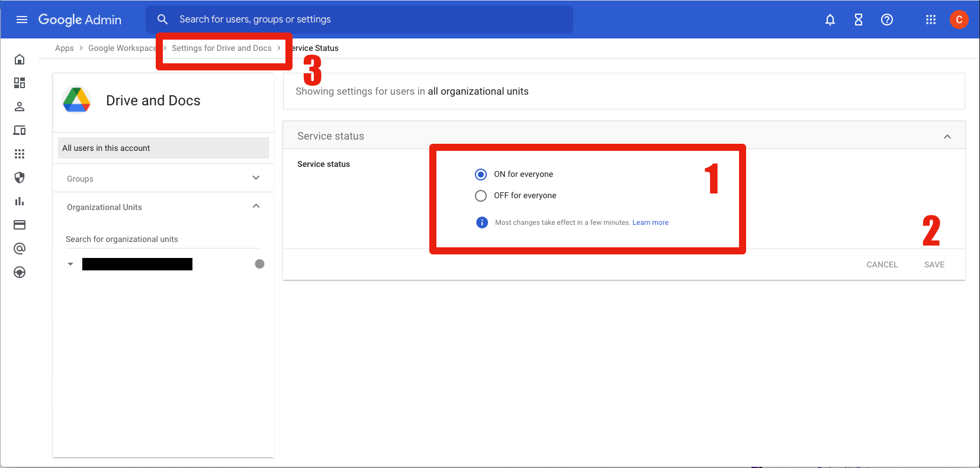Collapse the Organizational Units section
Screen dimensions: 980x468
[256, 206]
